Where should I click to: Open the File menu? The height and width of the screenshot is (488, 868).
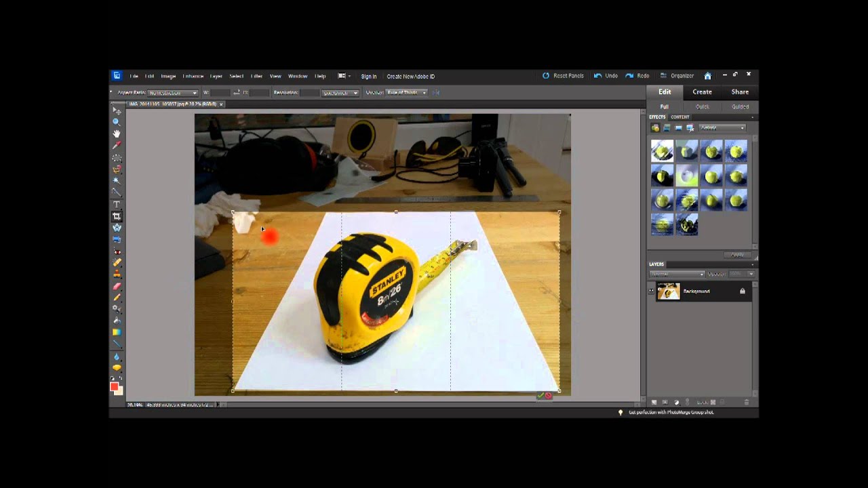[x=134, y=76]
